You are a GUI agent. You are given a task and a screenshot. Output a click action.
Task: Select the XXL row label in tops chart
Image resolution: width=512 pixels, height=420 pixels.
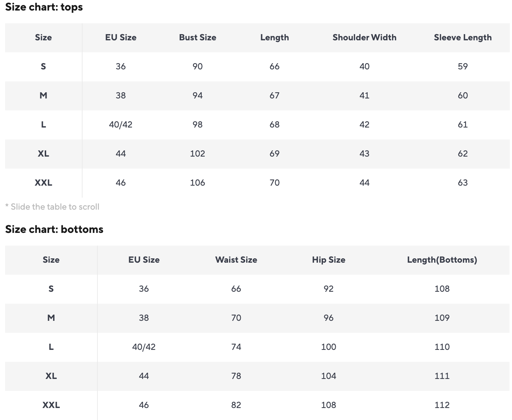43,183
